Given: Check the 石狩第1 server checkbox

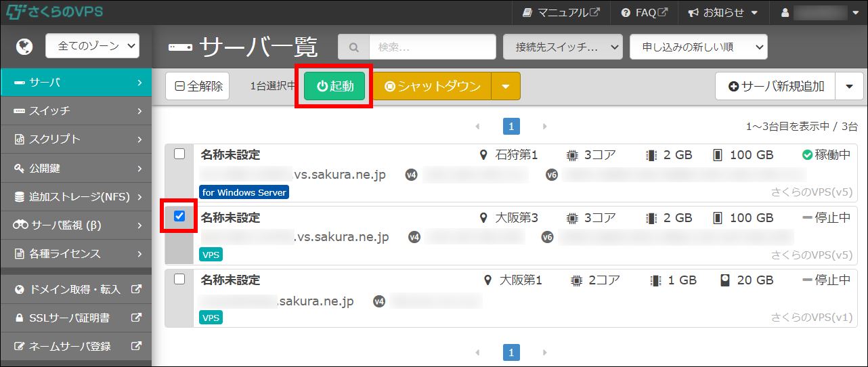Looking at the screenshot, I should tap(179, 154).
